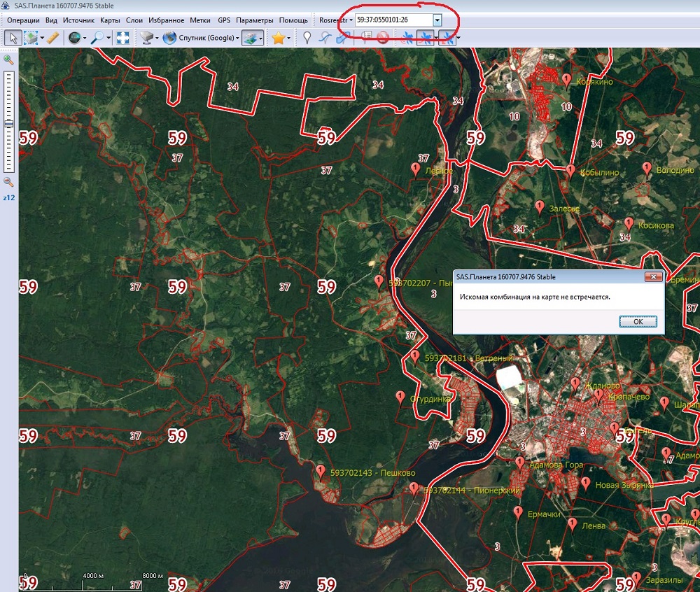Click the red delete mark icon
The image size is (700, 592).
pos(383,38)
